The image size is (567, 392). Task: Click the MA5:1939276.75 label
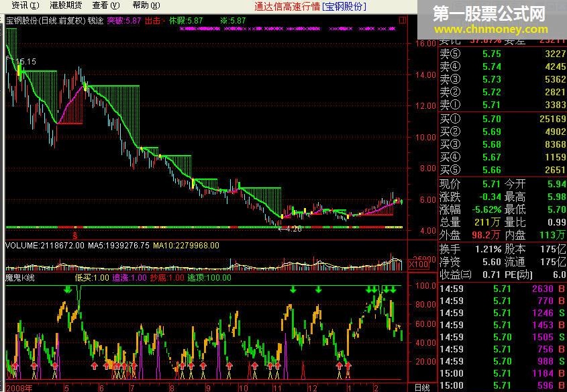point(119,246)
